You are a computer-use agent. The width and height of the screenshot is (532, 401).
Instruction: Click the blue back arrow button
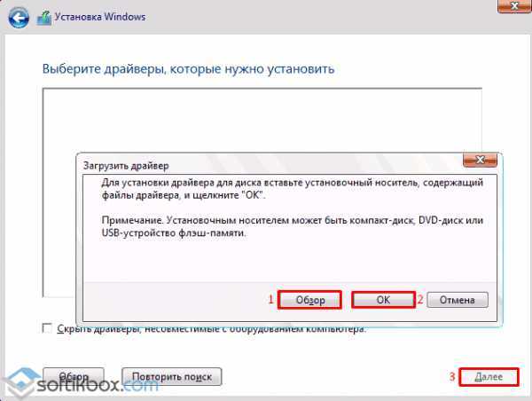19,18
